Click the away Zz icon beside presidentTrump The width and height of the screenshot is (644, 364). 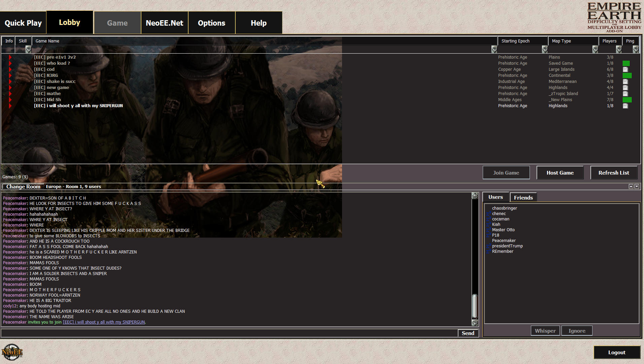[x=488, y=246]
